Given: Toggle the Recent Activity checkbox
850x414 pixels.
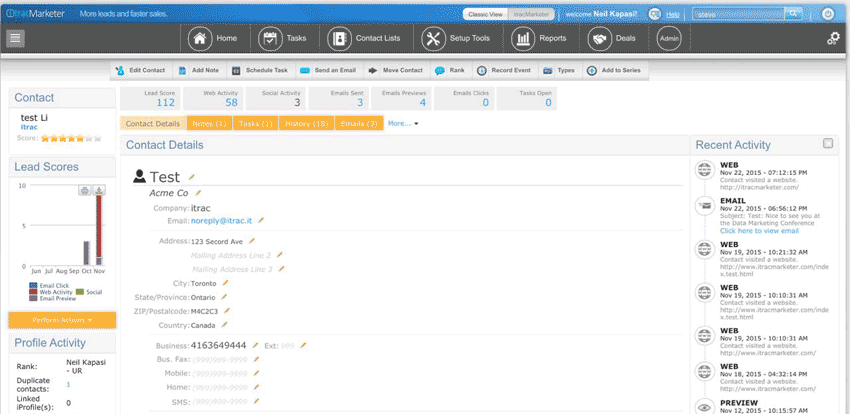Looking at the screenshot, I should 828,144.
